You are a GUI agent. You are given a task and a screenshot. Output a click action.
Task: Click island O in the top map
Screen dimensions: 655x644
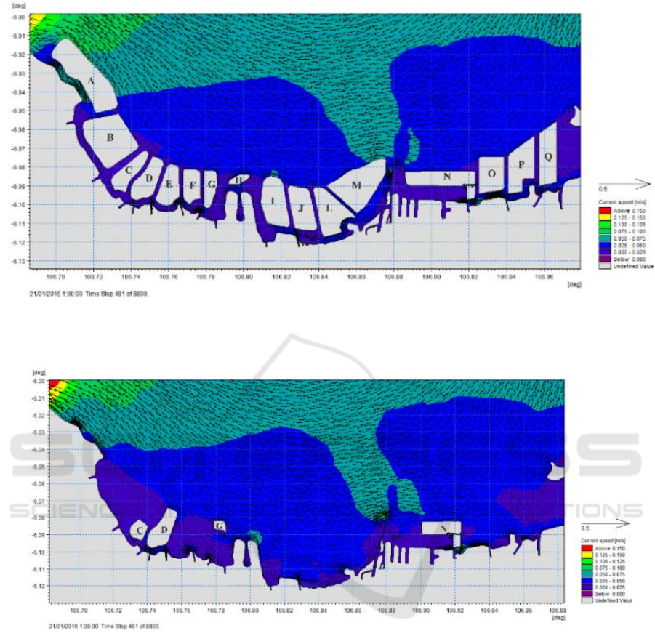point(491,174)
